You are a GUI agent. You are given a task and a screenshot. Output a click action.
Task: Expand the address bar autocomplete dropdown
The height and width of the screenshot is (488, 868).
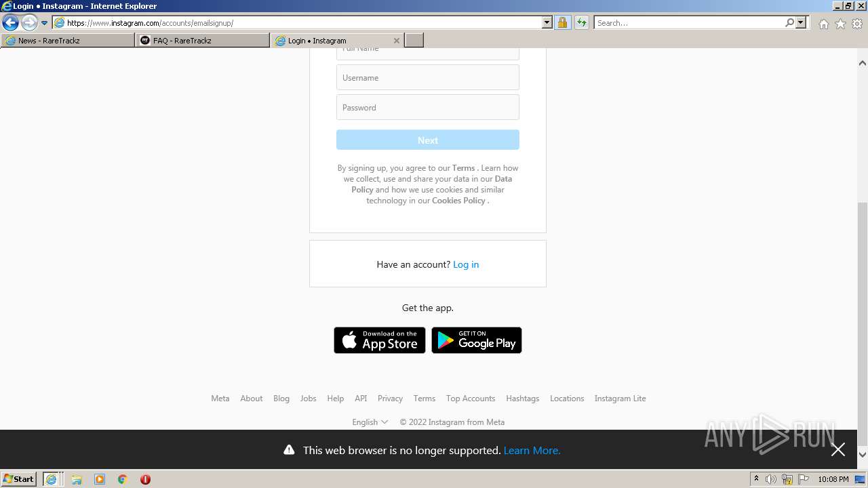pos(547,23)
